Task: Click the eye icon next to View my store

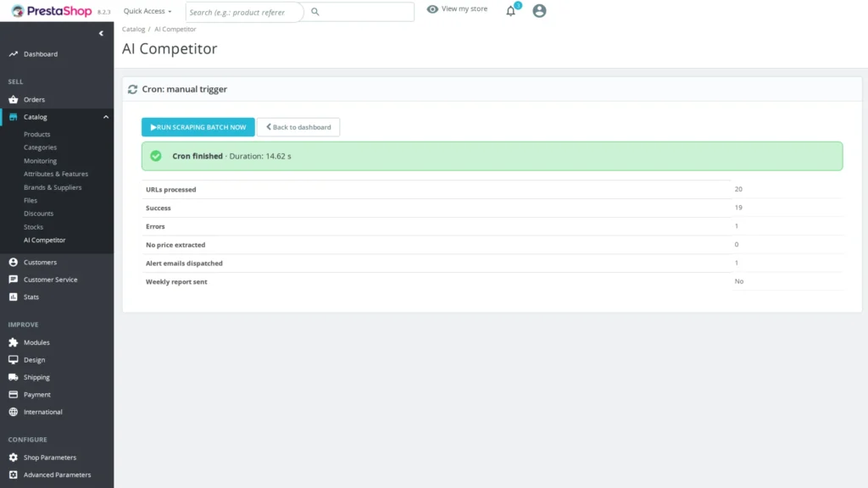Action: (x=432, y=8)
